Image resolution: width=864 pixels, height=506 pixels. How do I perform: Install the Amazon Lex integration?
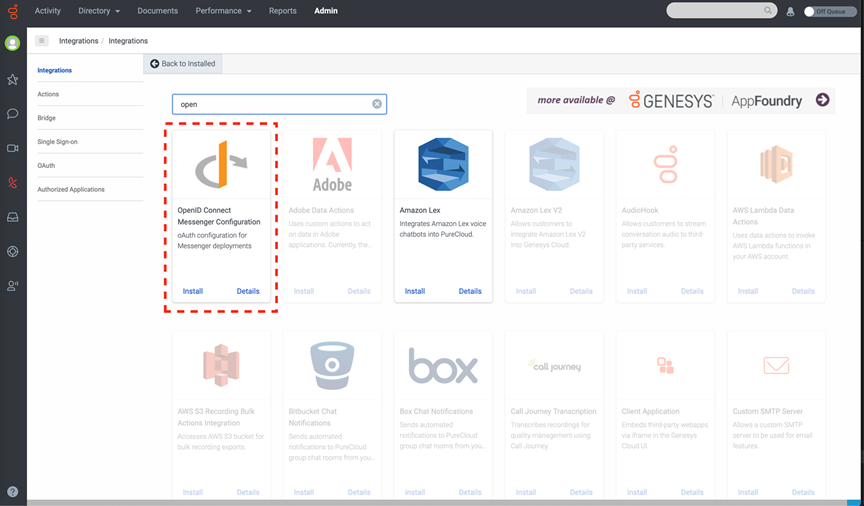(415, 291)
